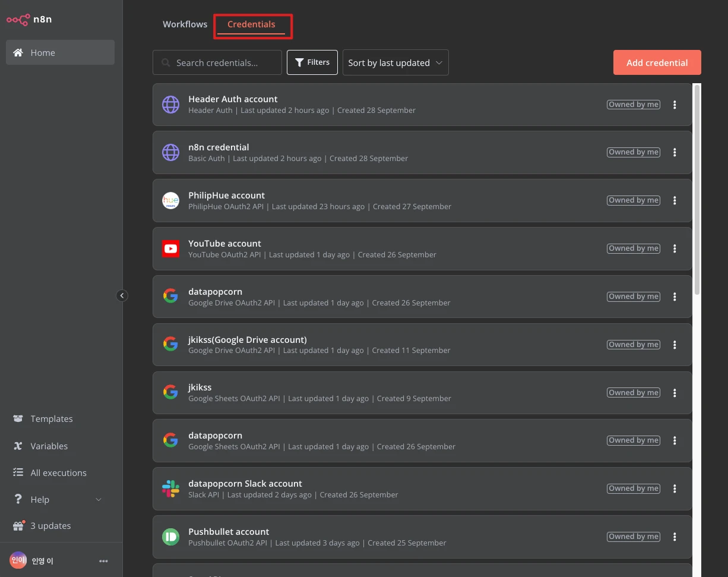Open actions menu for jkikss(Google Drive account)
Screen dimensions: 728x577
(x=675, y=345)
